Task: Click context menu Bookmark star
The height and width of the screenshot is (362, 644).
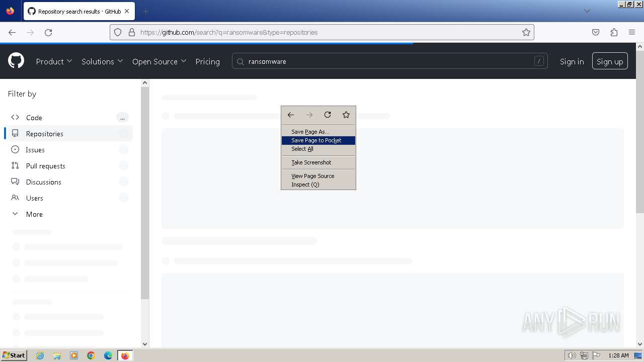Action: coord(346,115)
